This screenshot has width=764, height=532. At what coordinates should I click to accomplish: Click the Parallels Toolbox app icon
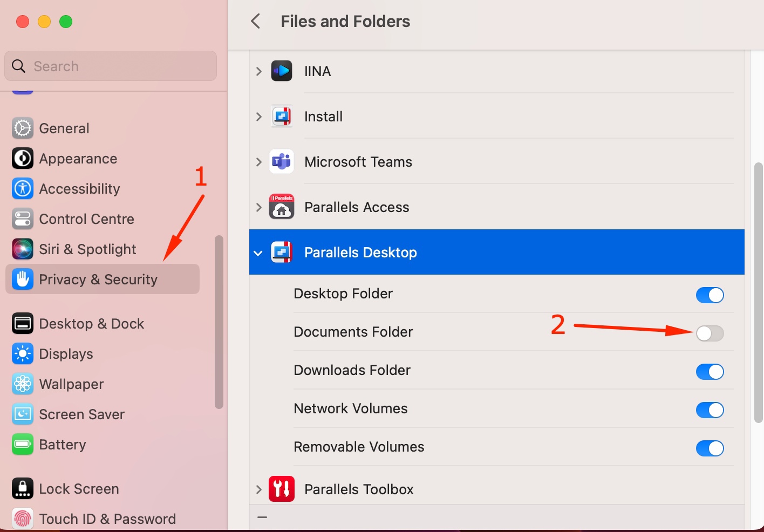click(x=282, y=489)
